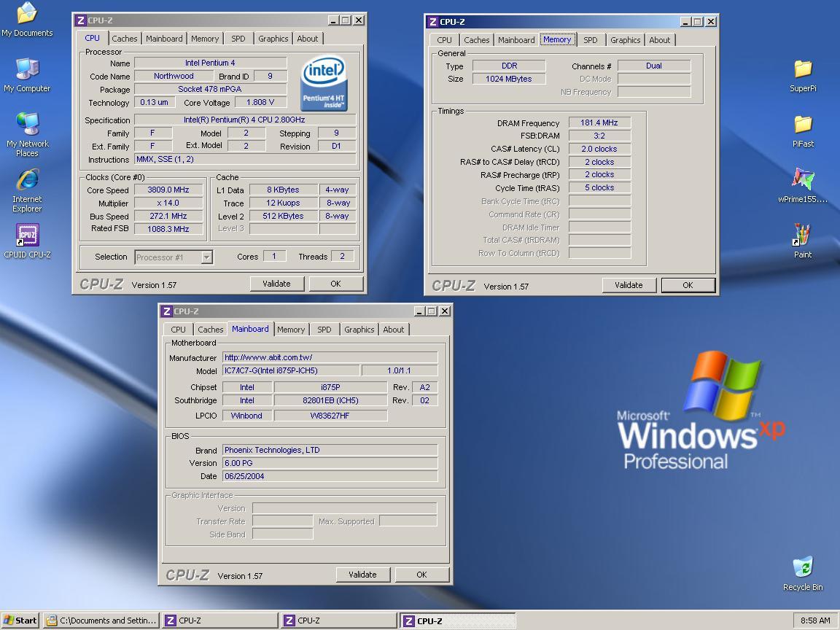840x630 pixels.
Task: Switch to C:\Documents and Settin... taskbar item
Action: click(101, 621)
